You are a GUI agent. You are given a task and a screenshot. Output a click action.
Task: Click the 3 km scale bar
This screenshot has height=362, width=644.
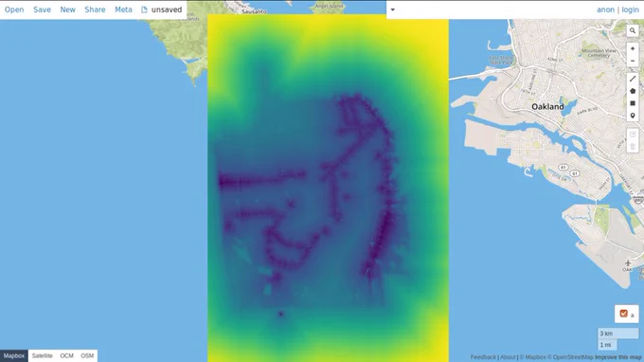(x=618, y=334)
